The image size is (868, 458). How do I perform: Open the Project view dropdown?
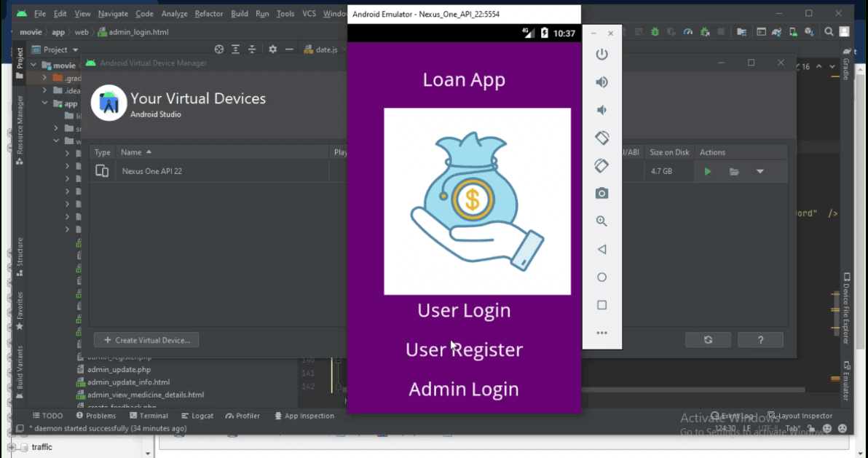75,50
